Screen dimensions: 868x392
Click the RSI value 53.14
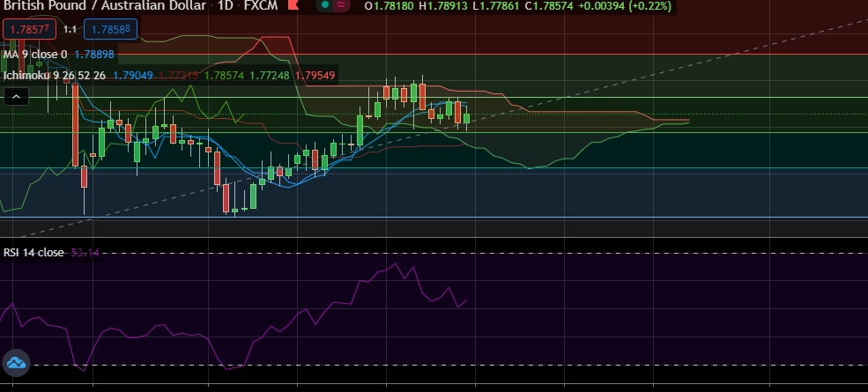coord(85,253)
